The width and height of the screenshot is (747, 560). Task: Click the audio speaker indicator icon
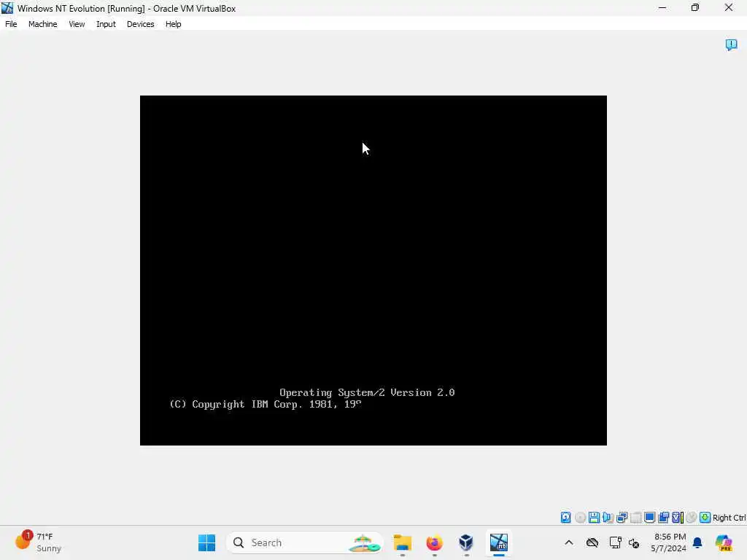coord(608,517)
